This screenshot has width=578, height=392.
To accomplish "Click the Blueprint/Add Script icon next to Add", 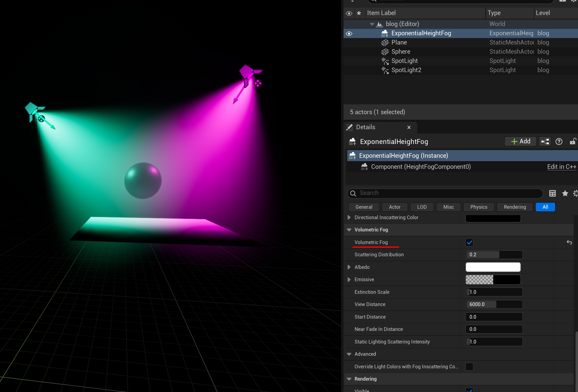I will pos(545,142).
